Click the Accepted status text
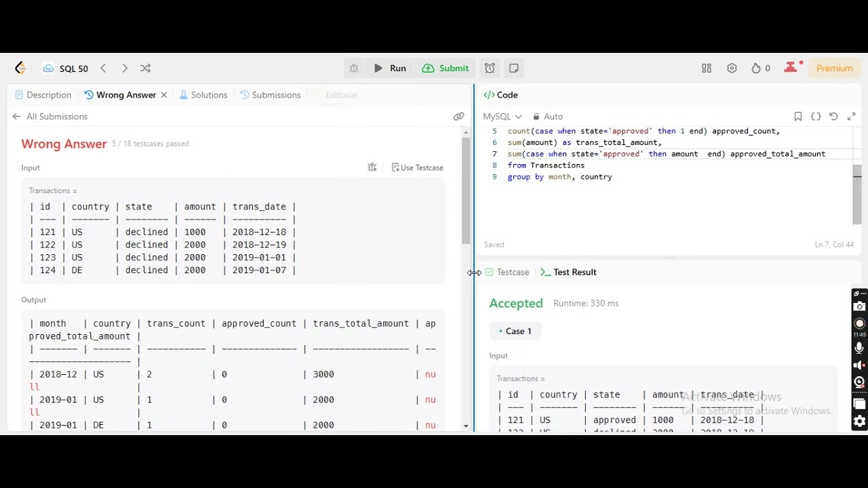The width and height of the screenshot is (868, 488). pos(516,303)
